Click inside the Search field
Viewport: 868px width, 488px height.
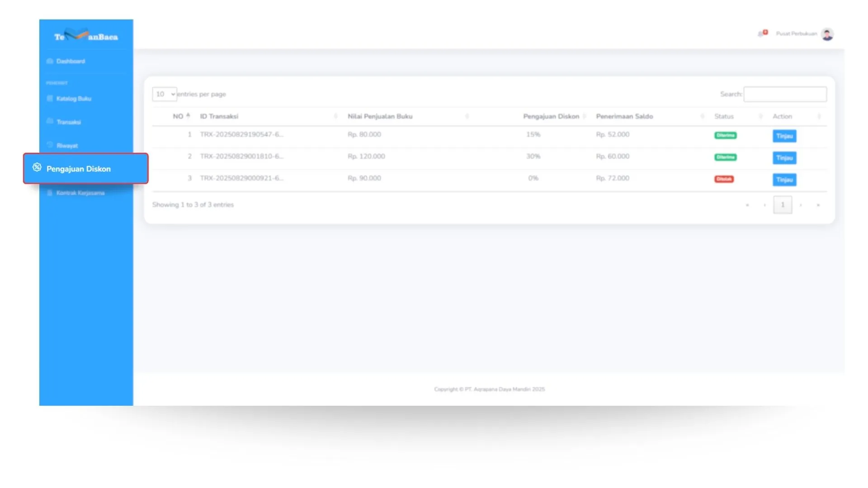[785, 94]
